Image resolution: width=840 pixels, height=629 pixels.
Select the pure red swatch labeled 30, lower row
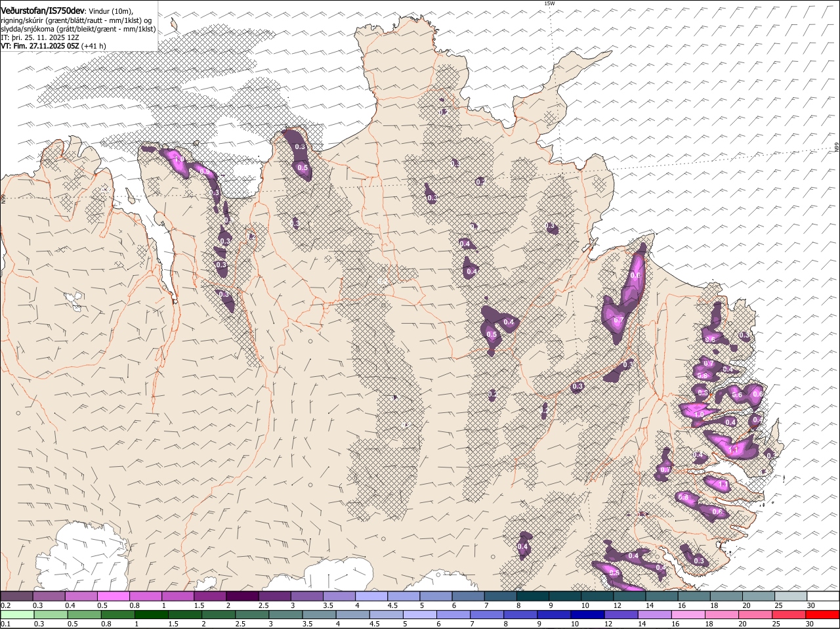coord(823,615)
